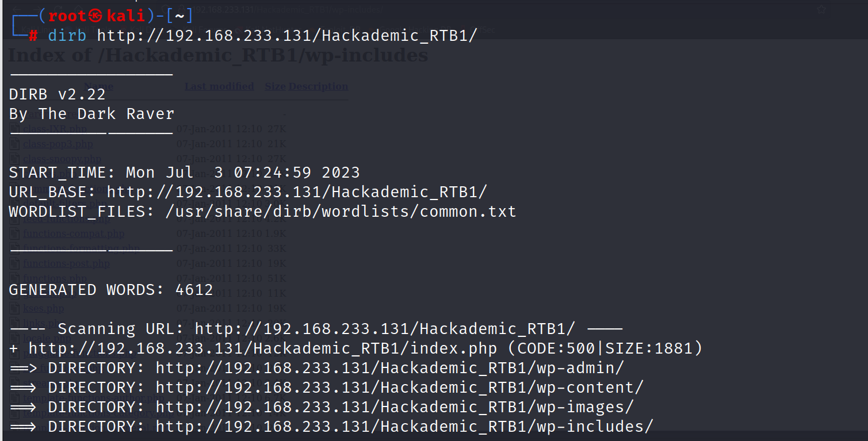868x441 pixels.
Task: Click the wp-content directory URL in terminal
Action: point(399,388)
